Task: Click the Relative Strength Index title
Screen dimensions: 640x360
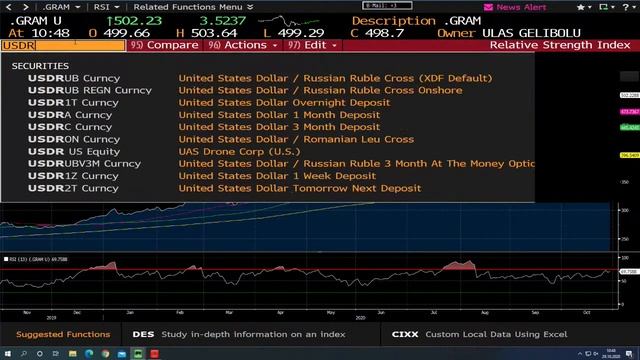Action: (560, 45)
